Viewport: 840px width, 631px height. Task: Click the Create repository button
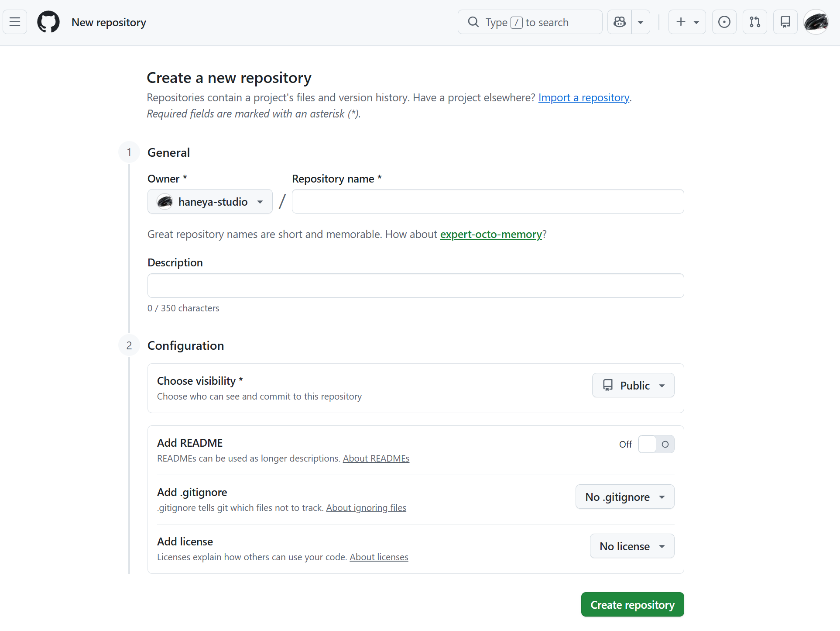(632, 604)
